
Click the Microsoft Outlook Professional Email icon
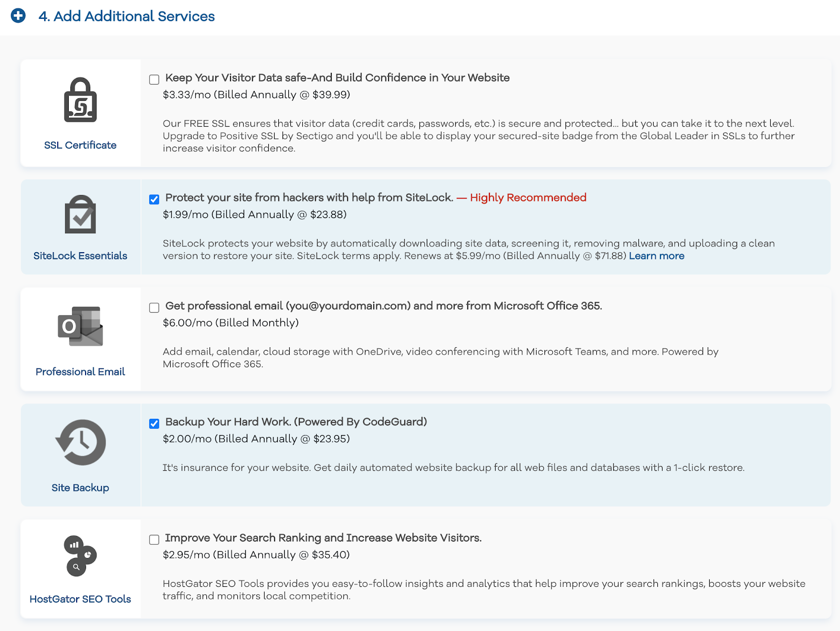pos(80,326)
